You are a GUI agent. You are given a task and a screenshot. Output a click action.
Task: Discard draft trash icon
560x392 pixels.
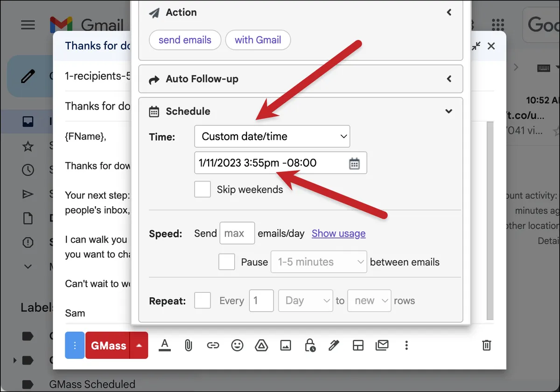pyautogui.click(x=486, y=345)
